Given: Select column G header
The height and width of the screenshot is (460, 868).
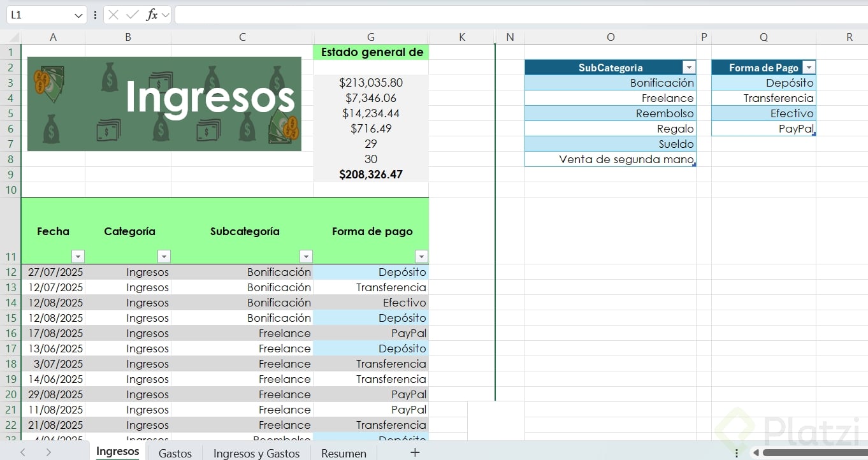Looking at the screenshot, I should pyautogui.click(x=371, y=37).
